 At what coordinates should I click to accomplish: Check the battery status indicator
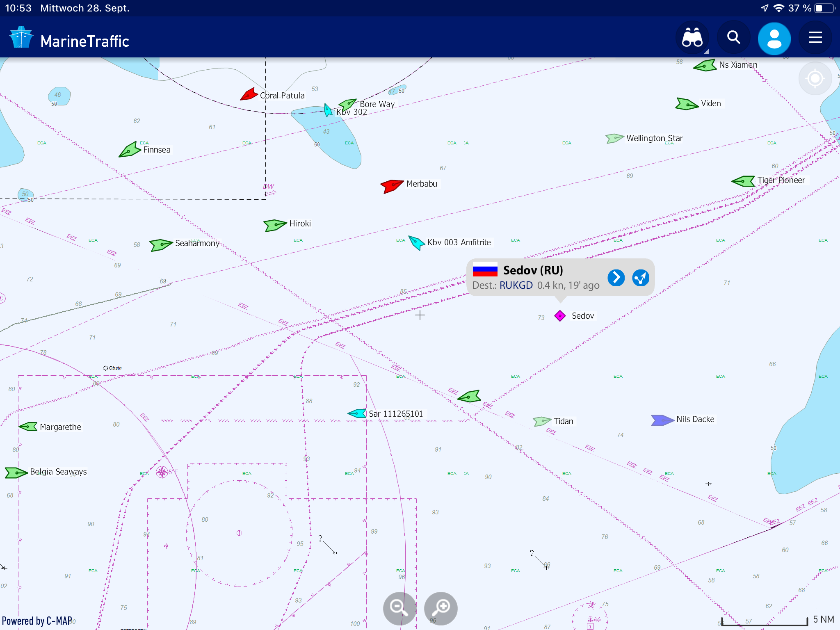point(824,8)
